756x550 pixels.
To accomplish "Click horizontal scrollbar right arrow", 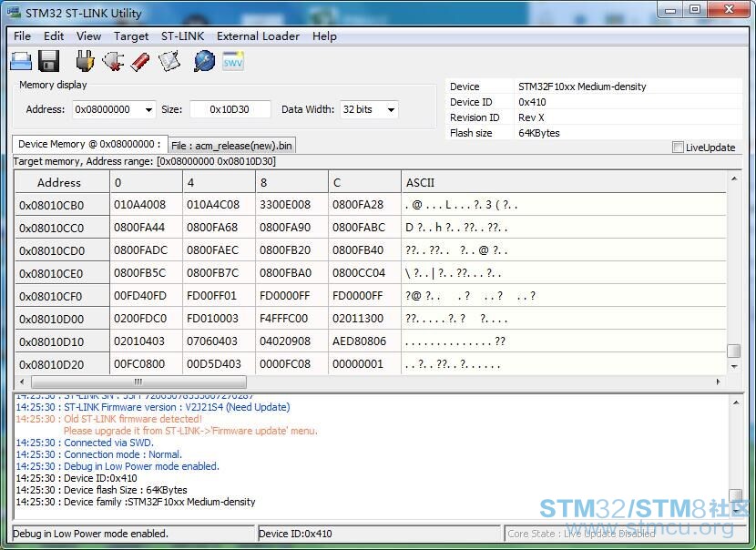I will click(718, 382).
